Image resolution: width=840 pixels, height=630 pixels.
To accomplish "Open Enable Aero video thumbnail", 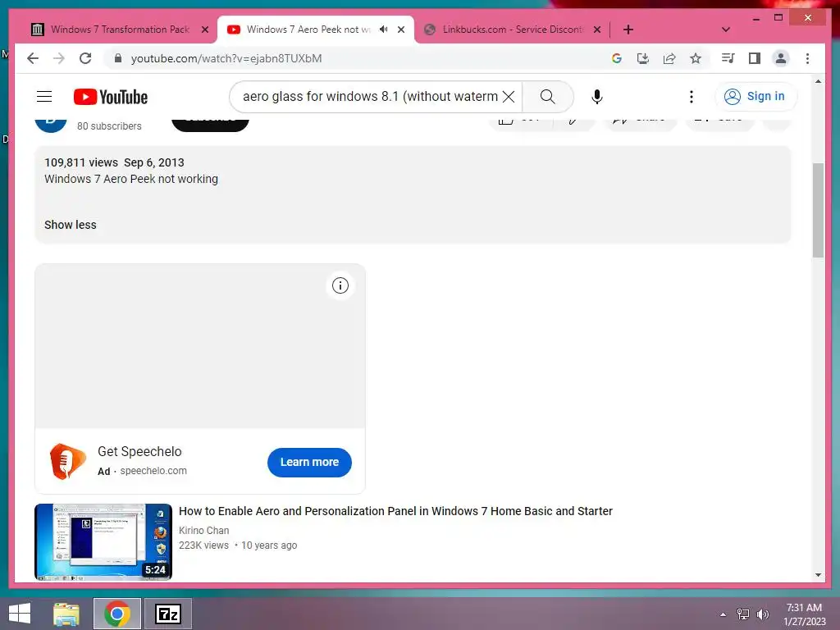I will [103, 541].
